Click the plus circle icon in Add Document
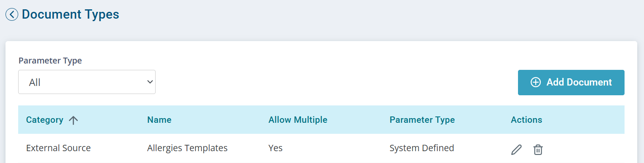This screenshot has height=163, width=644. (535, 83)
